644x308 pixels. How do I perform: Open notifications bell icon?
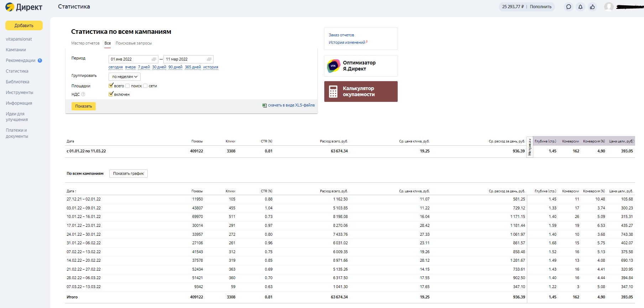[x=580, y=7]
